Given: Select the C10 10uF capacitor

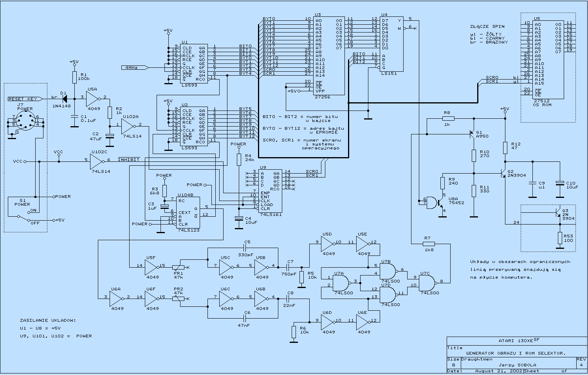Looking at the screenshot, I should click(560, 183).
